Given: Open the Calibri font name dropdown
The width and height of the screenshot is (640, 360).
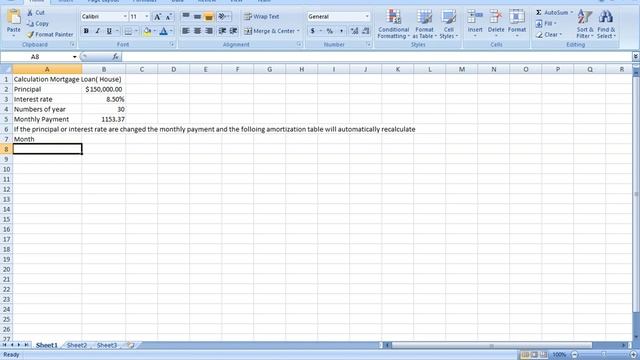Looking at the screenshot, I should click(125, 17).
